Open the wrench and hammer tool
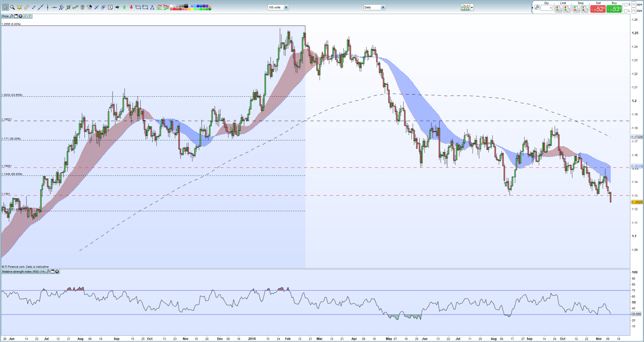The image size is (644, 342). pos(90,7)
